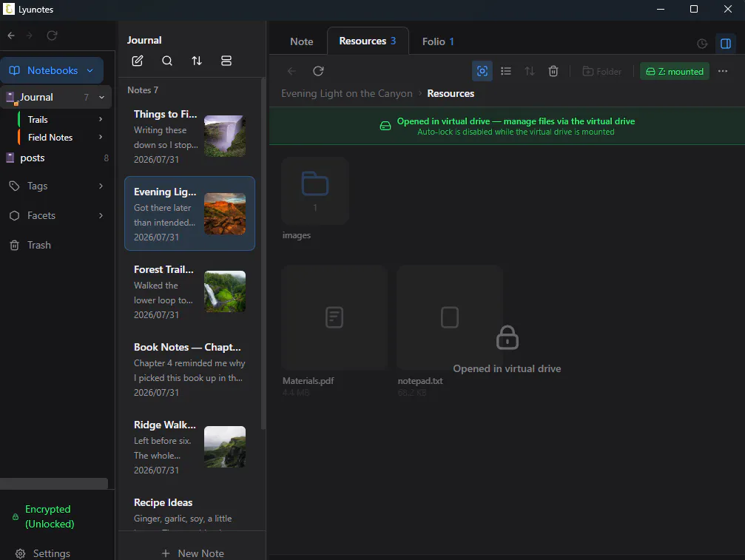Screen dimensions: 745x560
Task: Open the Folio tab
Action: (438, 41)
